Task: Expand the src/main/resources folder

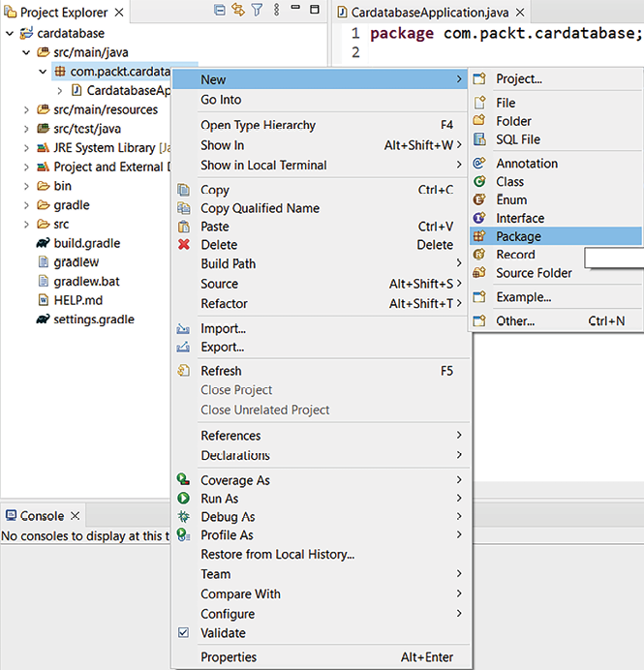Action: (x=26, y=109)
